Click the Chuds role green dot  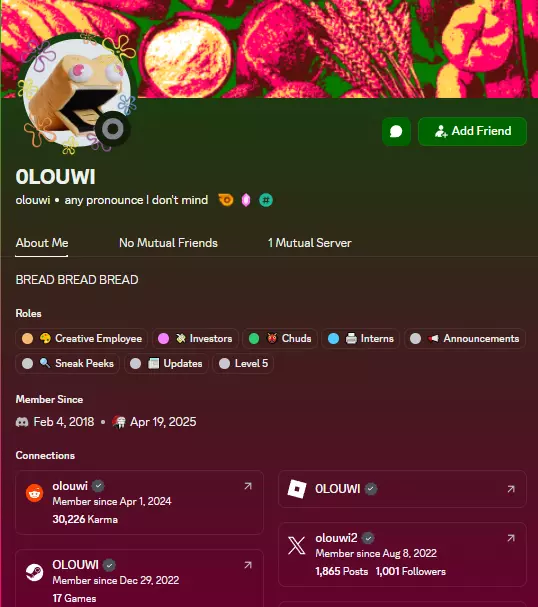tap(254, 339)
